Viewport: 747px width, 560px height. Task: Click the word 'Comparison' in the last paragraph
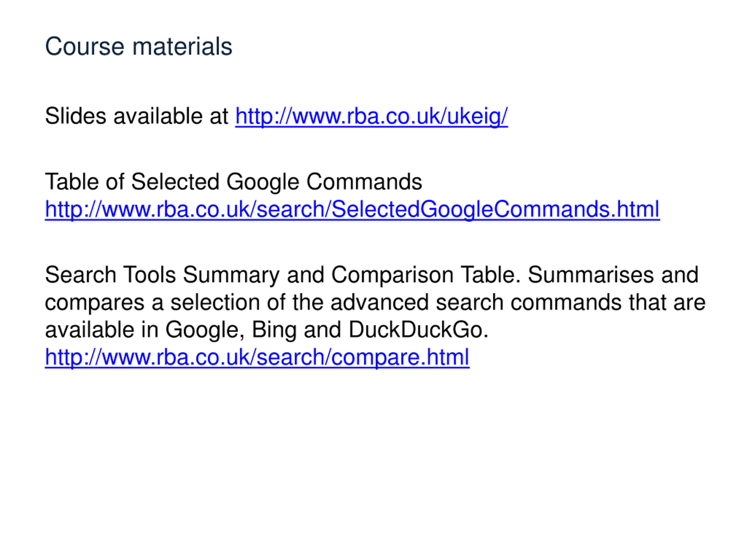point(392,275)
